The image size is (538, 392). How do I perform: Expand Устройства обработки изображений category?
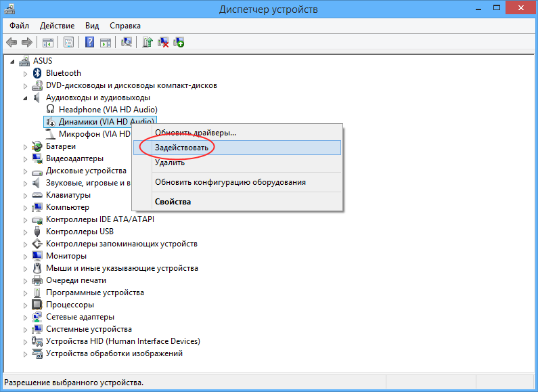[x=25, y=354]
